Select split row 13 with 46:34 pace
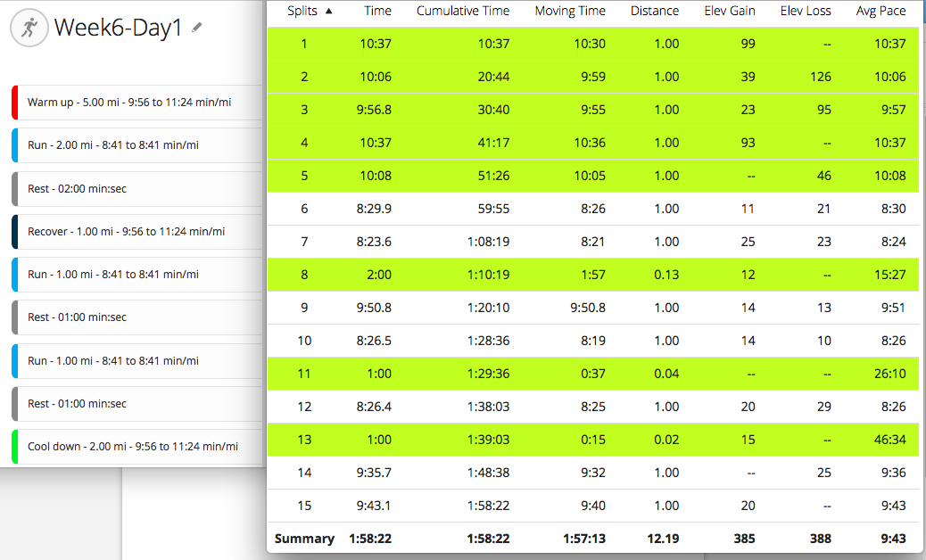Image resolution: width=926 pixels, height=560 pixels. 592,441
